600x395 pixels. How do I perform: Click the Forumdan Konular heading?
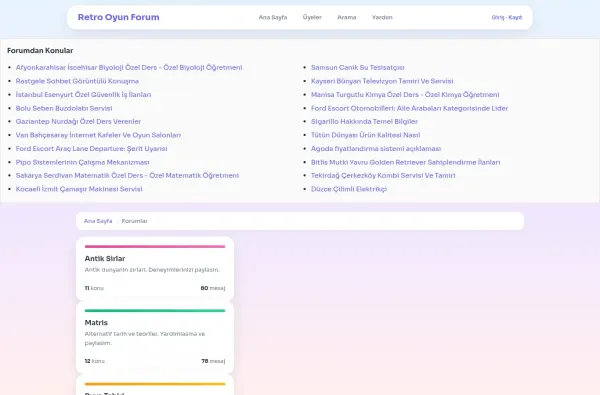click(40, 51)
